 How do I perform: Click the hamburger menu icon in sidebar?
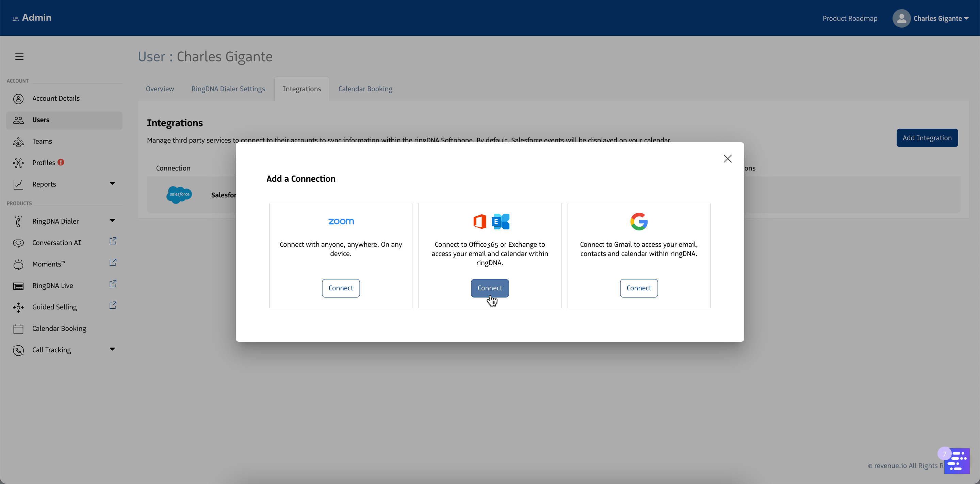point(19,56)
